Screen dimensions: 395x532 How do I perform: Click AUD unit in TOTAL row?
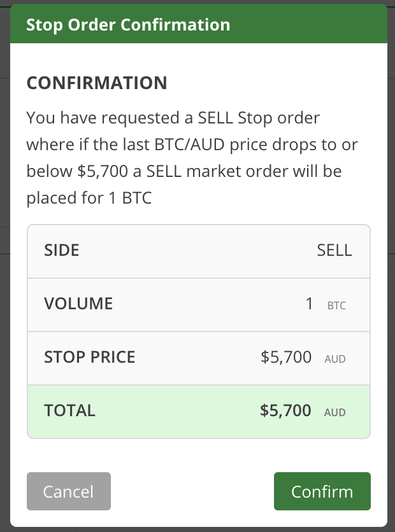(335, 412)
